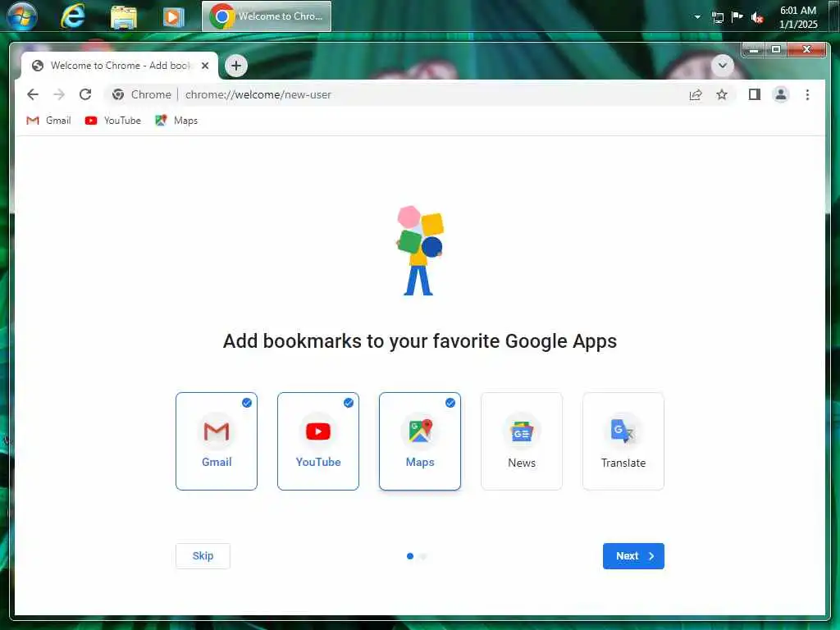Open the side panel icon
The height and width of the screenshot is (630, 840).
[x=755, y=95]
